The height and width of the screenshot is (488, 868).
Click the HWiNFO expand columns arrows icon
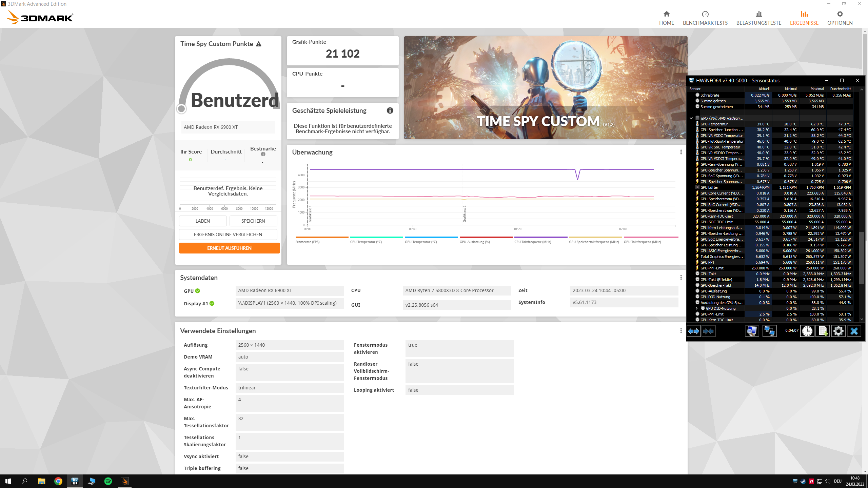[693, 331]
